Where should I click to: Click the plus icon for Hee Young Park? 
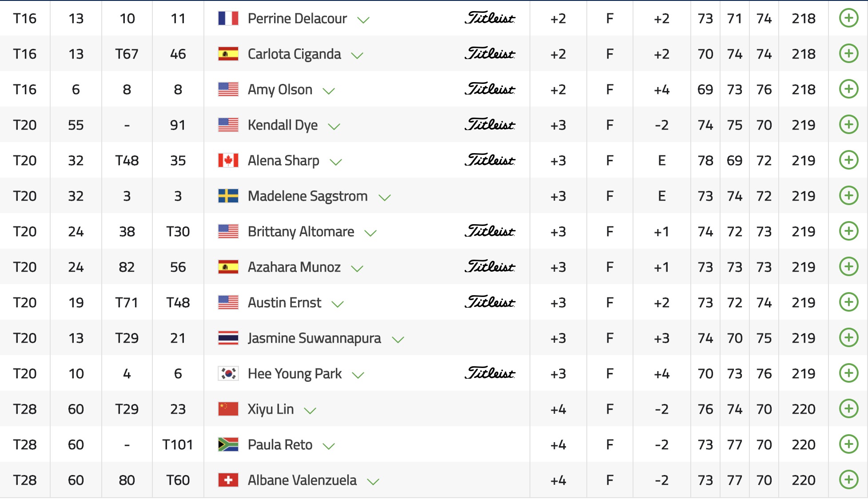coord(848,373)
